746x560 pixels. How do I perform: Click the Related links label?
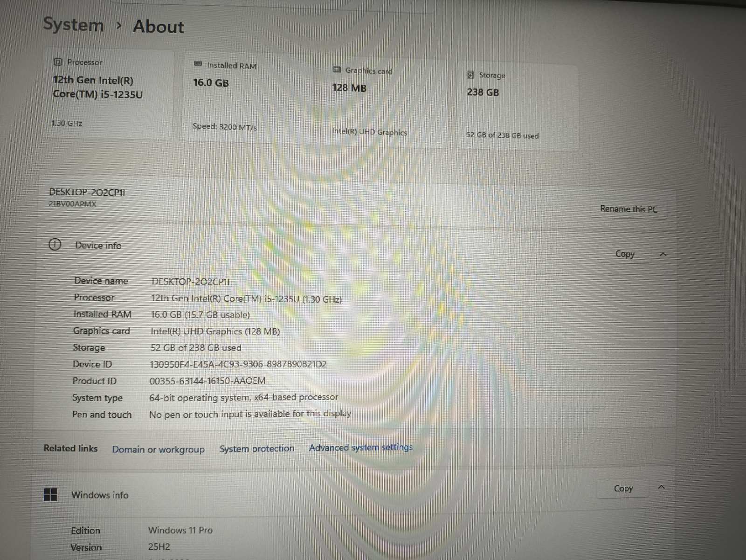coord(70,448)
